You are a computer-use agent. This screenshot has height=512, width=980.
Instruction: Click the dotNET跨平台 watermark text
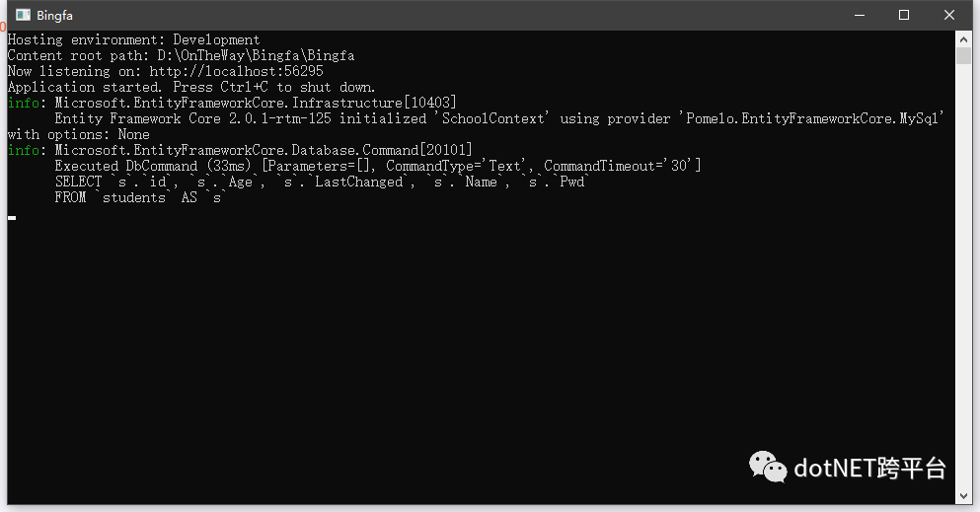(869, 468)
